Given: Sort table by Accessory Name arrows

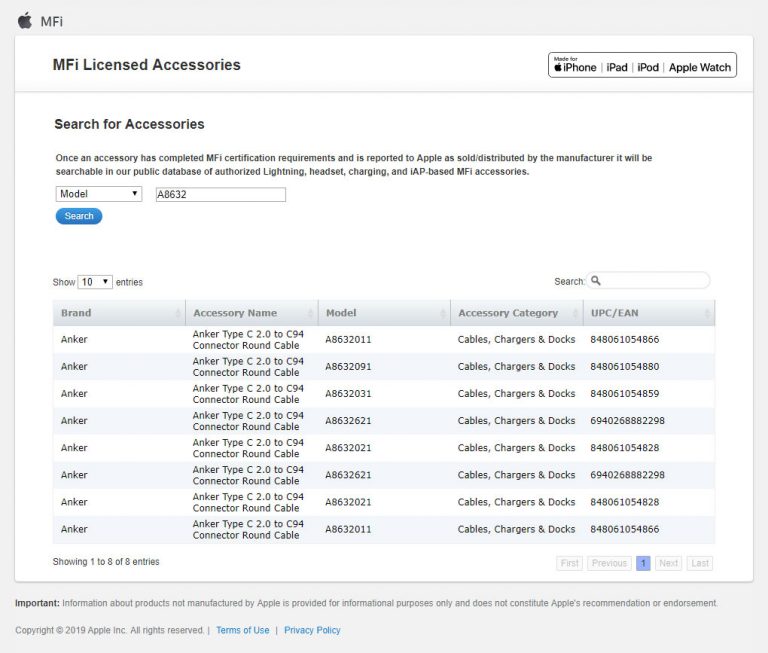Looking at the screenshot, I should tap(310, 314).
